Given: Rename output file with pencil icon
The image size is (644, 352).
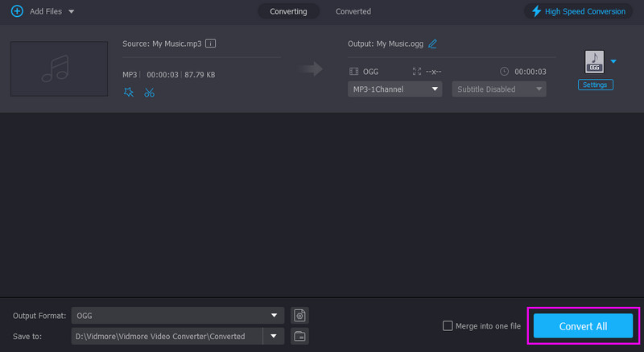Looking at the screenshot, I should tap(432, 43).
